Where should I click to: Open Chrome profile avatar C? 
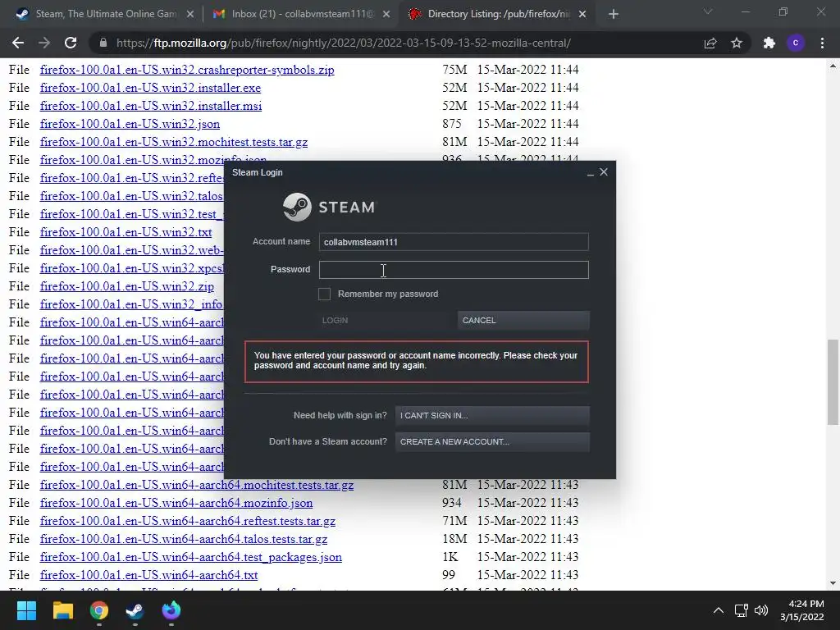(796, 43)
